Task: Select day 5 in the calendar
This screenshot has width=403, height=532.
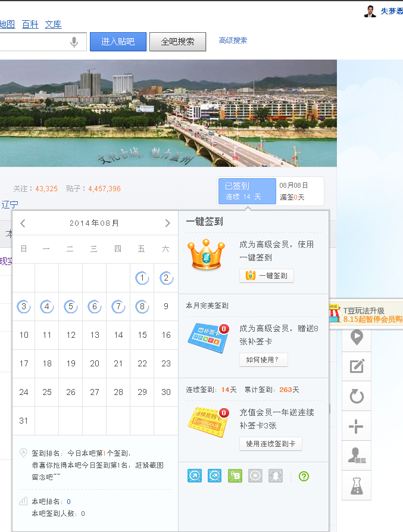Action: click(x=70, y=307)
